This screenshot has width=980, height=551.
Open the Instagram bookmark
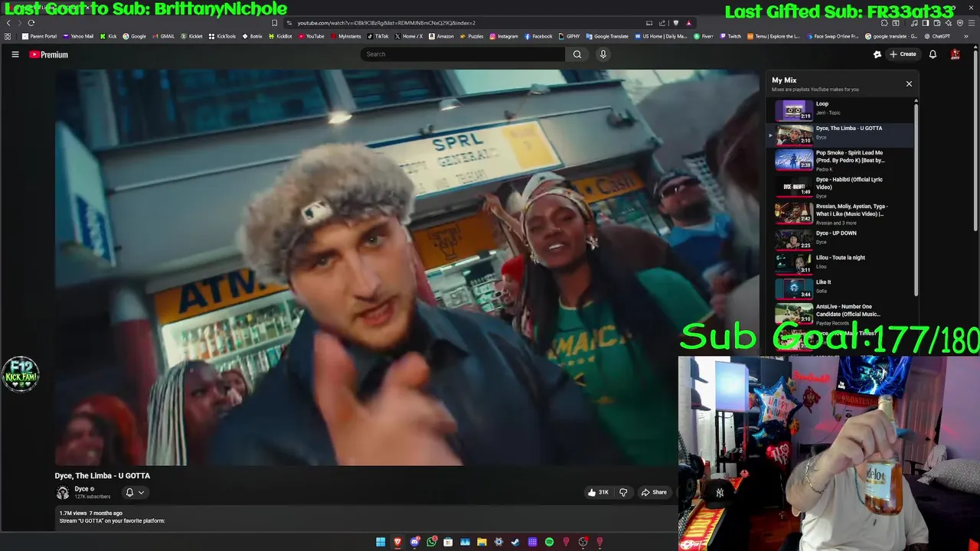pos(503,36)
